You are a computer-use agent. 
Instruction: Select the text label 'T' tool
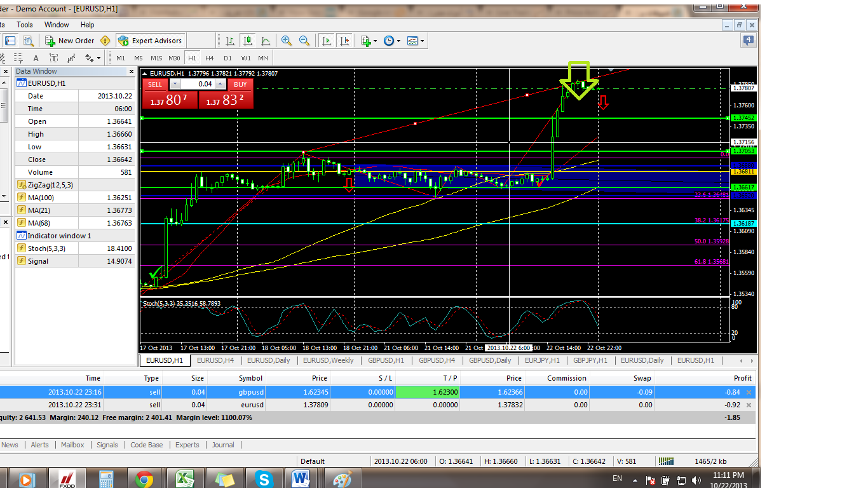pyautogui.click(x=53, y=58)
